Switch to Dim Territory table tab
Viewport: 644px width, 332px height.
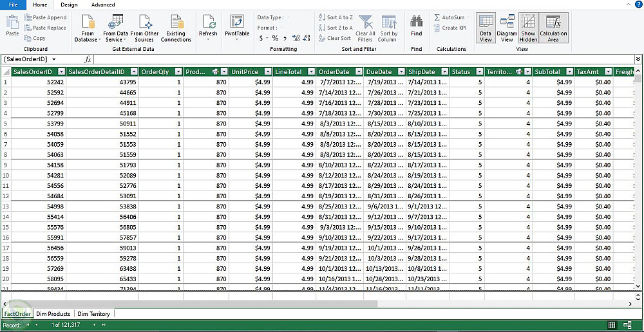click(x=94, y=314)
